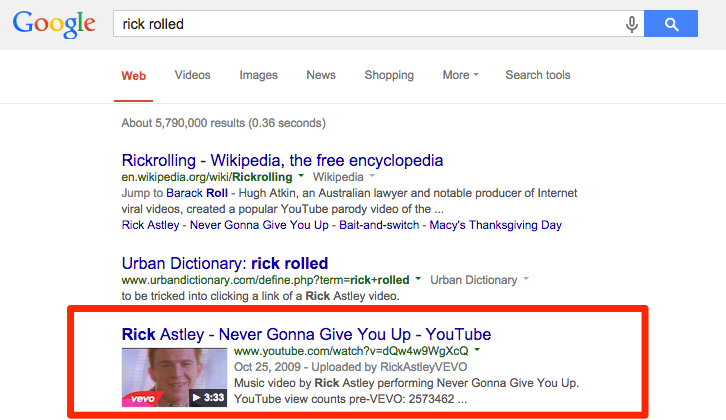Click the search box containing rick rolled
This screenshot has width=726, height=420.
(x=368, y=24)
